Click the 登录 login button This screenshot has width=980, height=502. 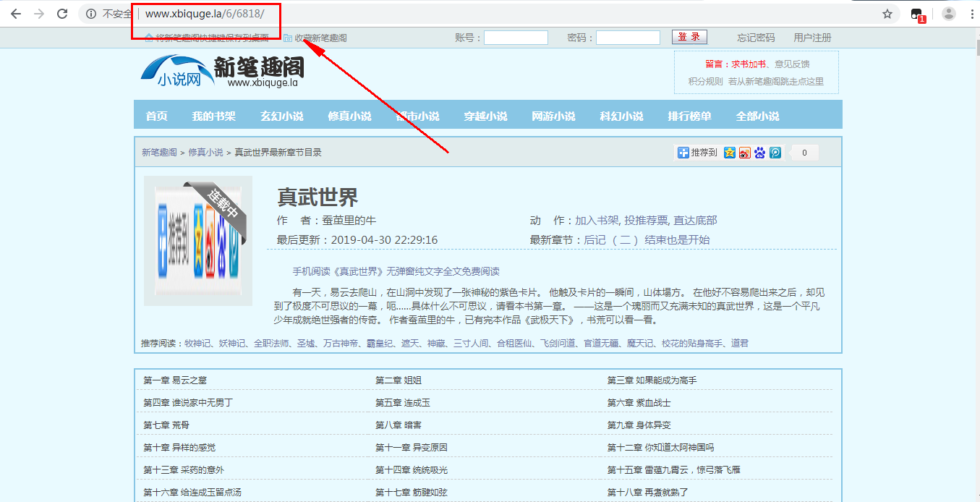pyautogui.click(x=689, y=37)
